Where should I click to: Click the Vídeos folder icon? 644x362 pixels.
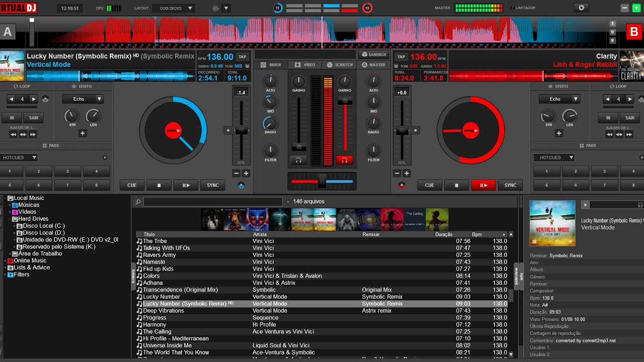[x=15, y=212]
